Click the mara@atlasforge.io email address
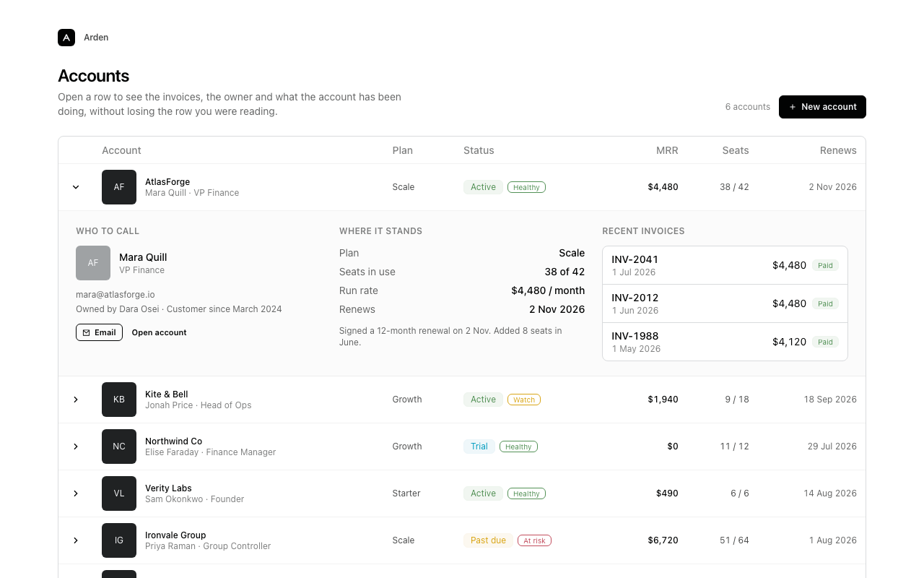This screenshot has width=924, height=578. point(115,295)
